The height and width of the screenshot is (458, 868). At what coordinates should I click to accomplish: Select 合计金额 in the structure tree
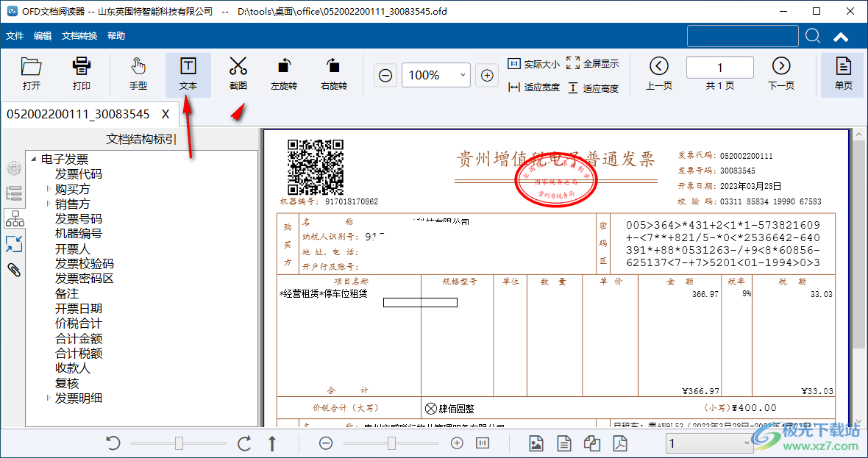[79, 338]
